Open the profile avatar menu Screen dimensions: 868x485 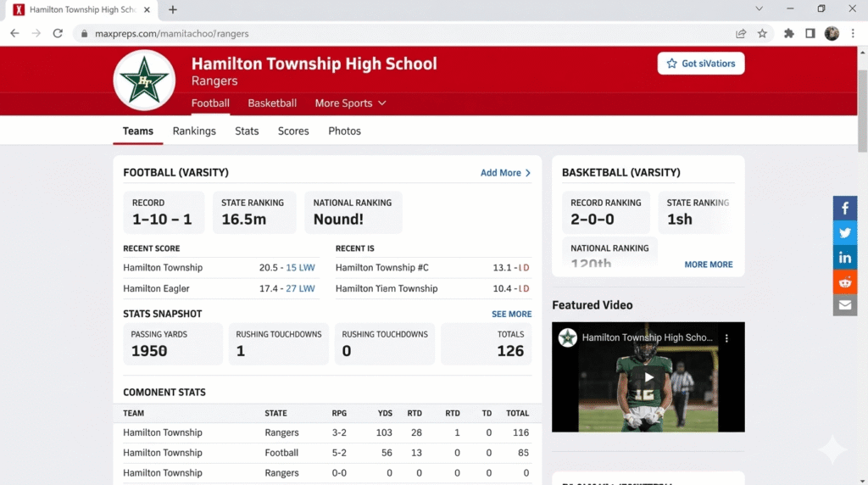coord(832,33)
